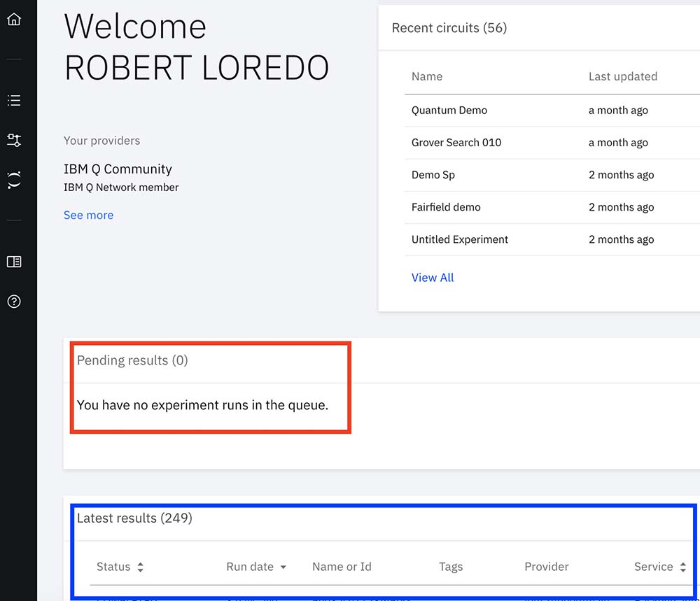The height and width of the screenshot is (601, 700).
Task: Open the Grover Search 010 circuit
Action: click(456, 143)
